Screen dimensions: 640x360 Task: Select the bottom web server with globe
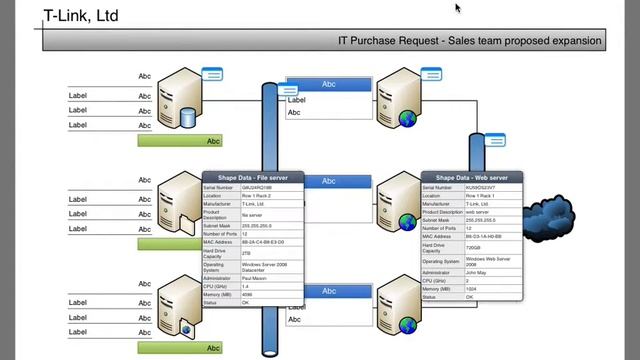click(x=398, y=305)
